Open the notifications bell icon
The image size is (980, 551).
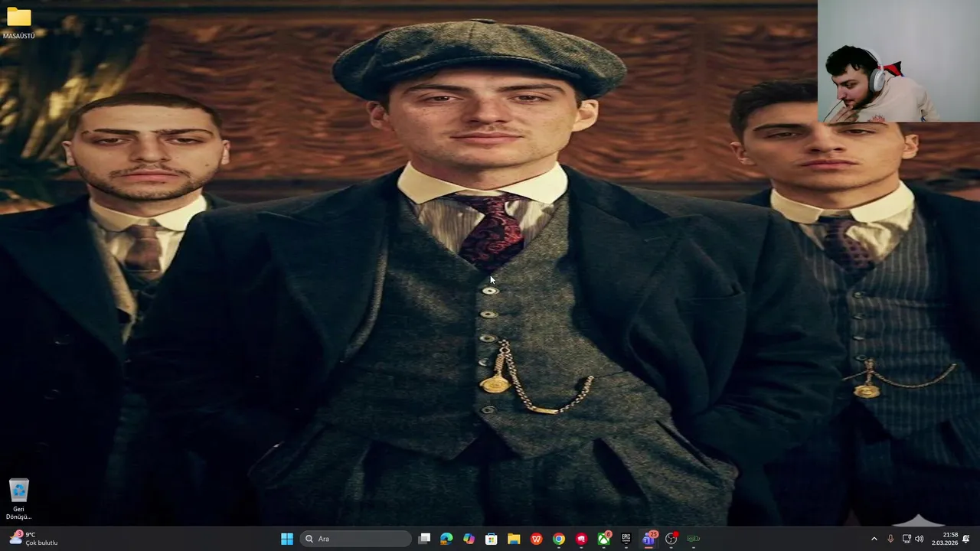coord(966,539)
